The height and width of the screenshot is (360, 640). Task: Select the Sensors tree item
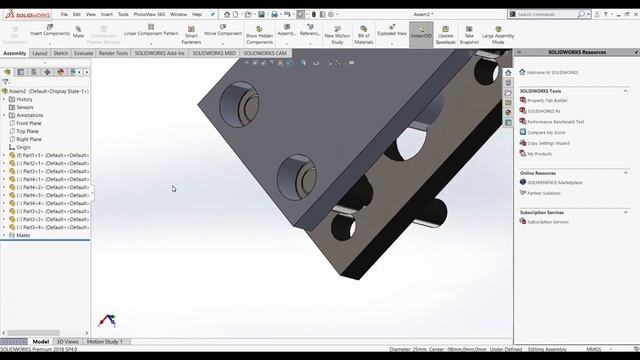(x=24, y=107)
